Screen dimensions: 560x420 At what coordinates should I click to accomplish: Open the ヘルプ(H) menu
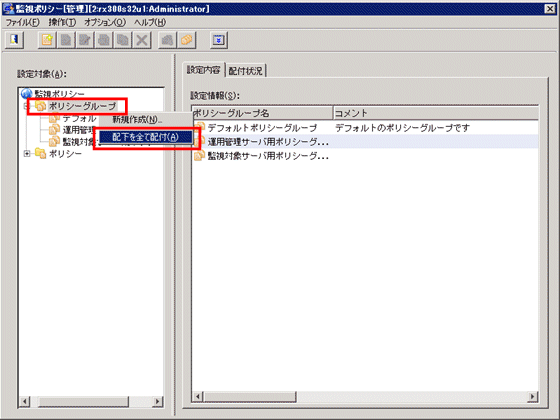point(150,22)
